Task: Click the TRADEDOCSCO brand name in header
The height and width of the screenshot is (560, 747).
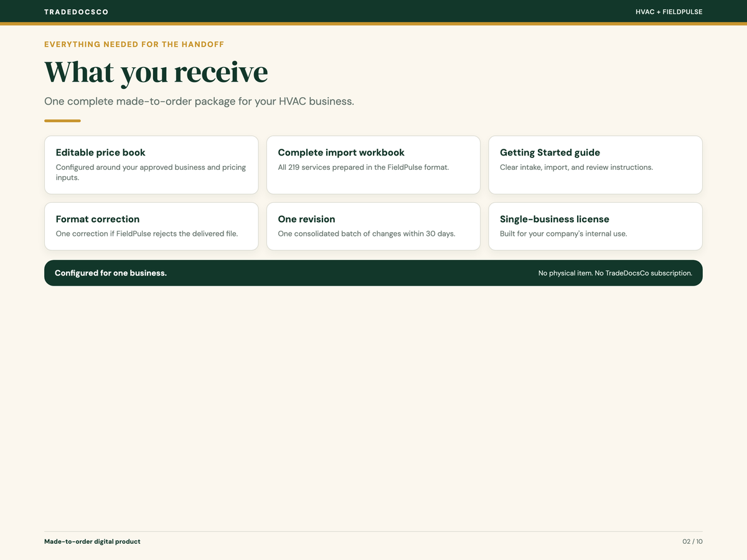Action: click(75, 12)
